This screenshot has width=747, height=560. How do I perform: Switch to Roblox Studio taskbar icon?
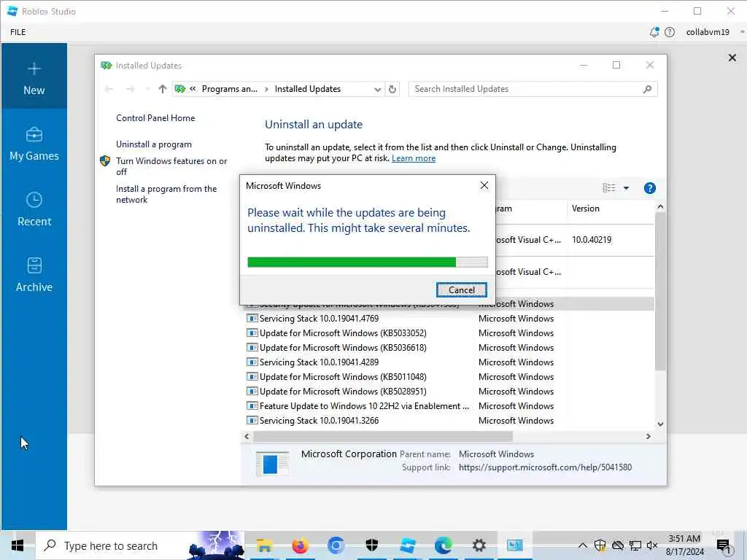tap(407, 545)
